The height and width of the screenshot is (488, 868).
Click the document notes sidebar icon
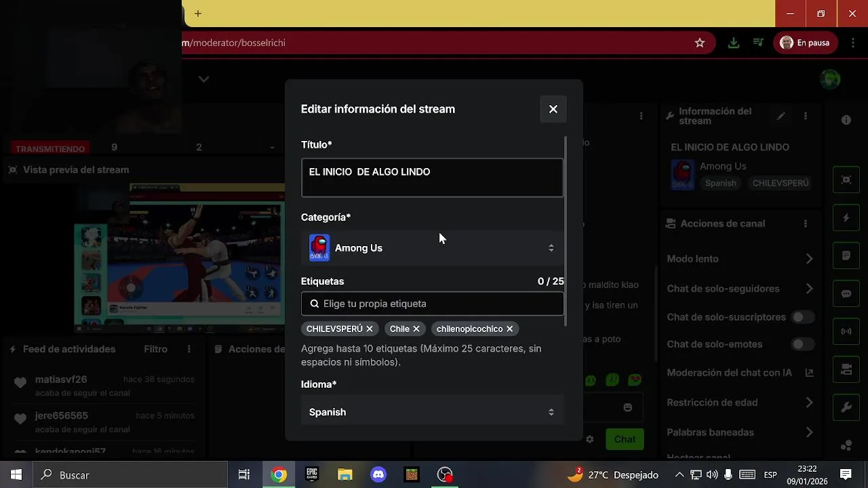click(846, 256)
